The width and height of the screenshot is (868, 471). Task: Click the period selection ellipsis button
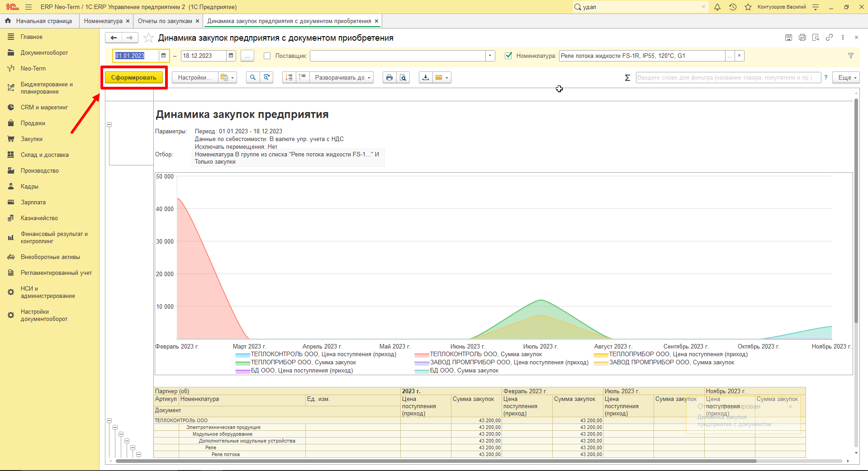pos(247,56)
